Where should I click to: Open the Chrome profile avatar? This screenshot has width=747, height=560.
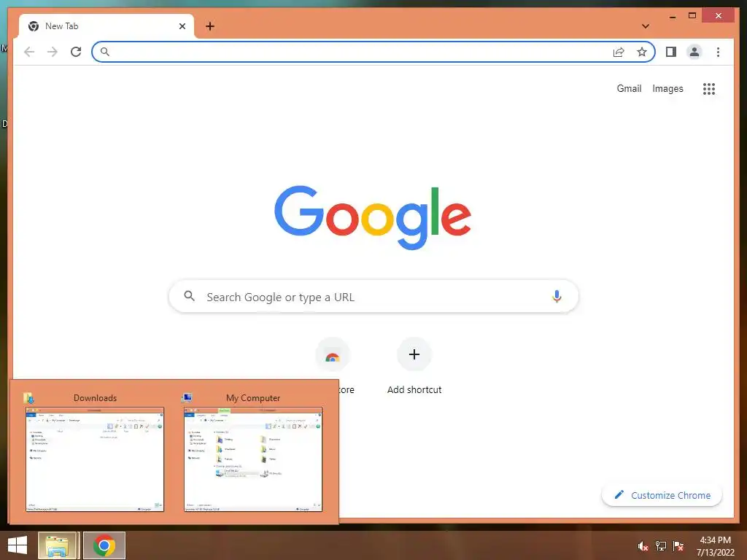[694, 52]
